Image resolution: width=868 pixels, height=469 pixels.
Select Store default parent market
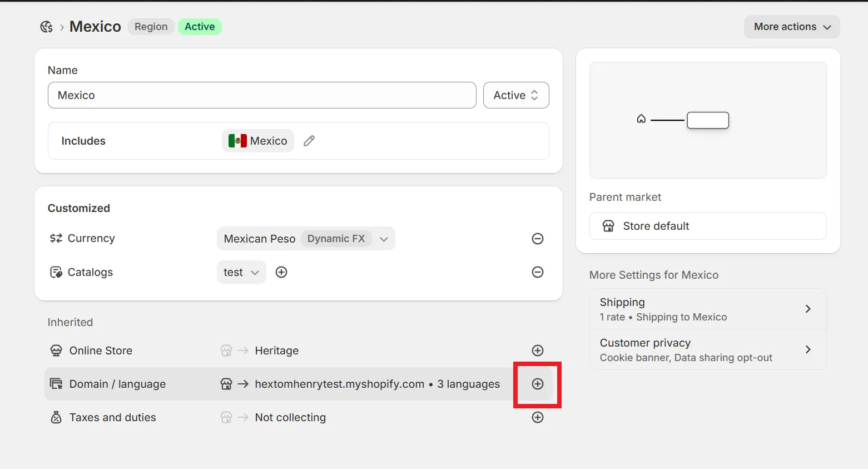coord(708,226)
